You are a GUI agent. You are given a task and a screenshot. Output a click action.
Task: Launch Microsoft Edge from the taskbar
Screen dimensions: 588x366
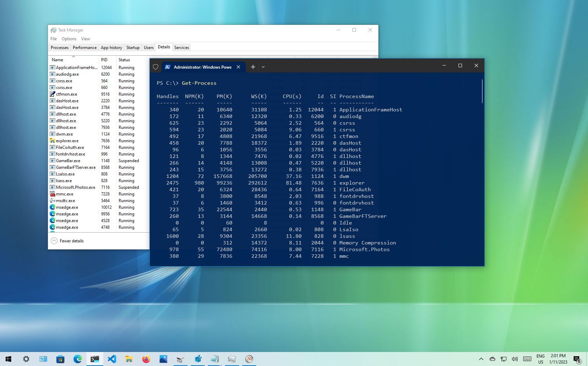77,359
